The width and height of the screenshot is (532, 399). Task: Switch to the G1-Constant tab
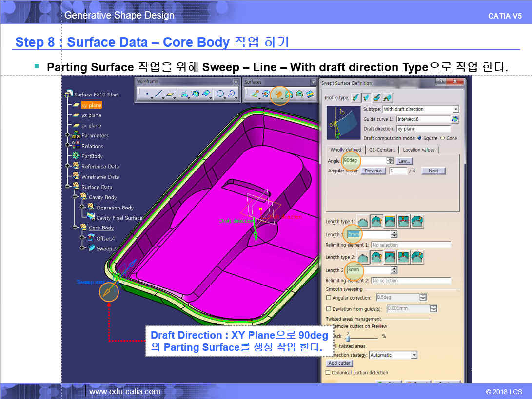click(x=382, y=150)
